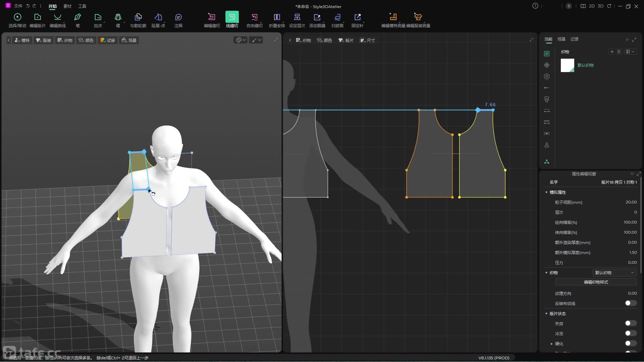Image resolution: width=644 pixels, height=362 pixels.
Task: Open the 素材 menu tab
Action: pyautogui.click(x=67, y=6)
